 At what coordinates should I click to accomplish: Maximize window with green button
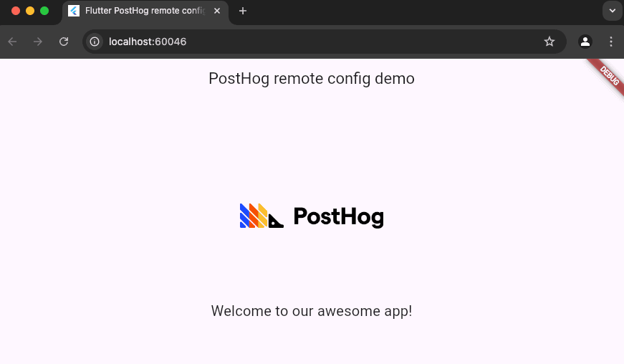click(44, 11)
